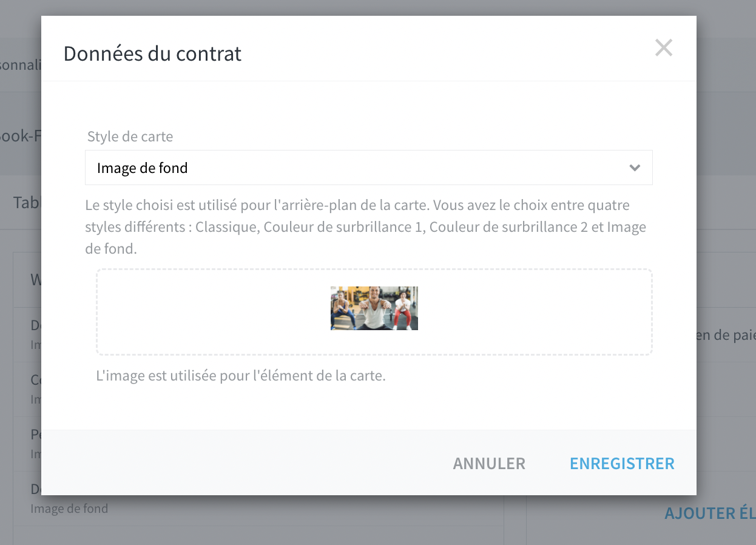Select the gym workout image thumbnail
The width and height of the screenshot is (756, 545).
(374, 308)
